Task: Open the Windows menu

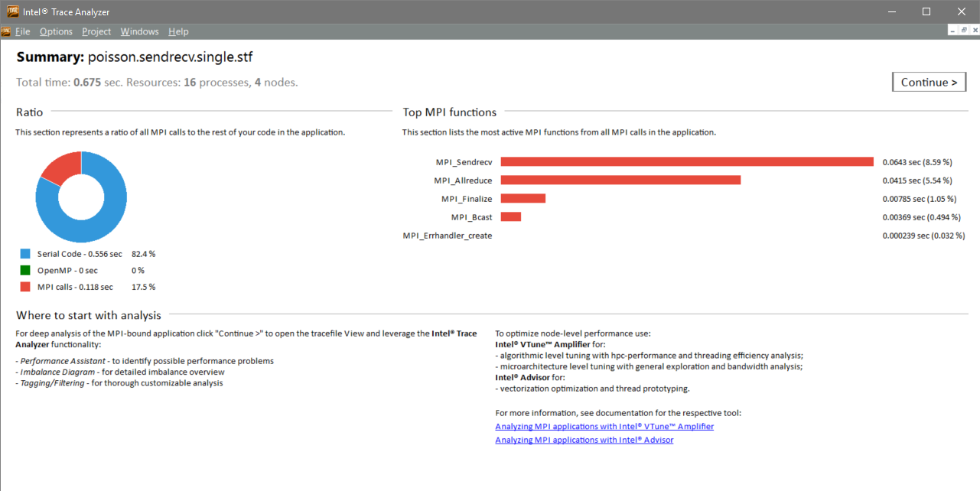Action: 139,31
